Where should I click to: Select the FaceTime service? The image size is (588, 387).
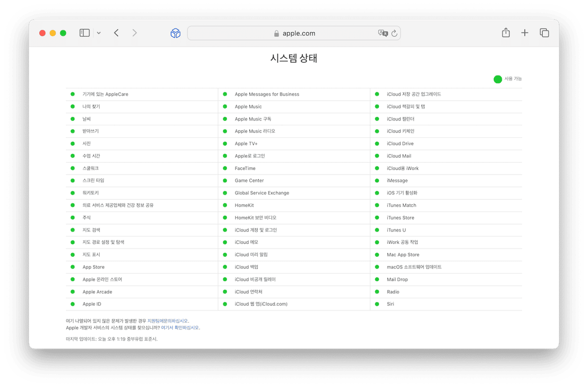[294, 168]
